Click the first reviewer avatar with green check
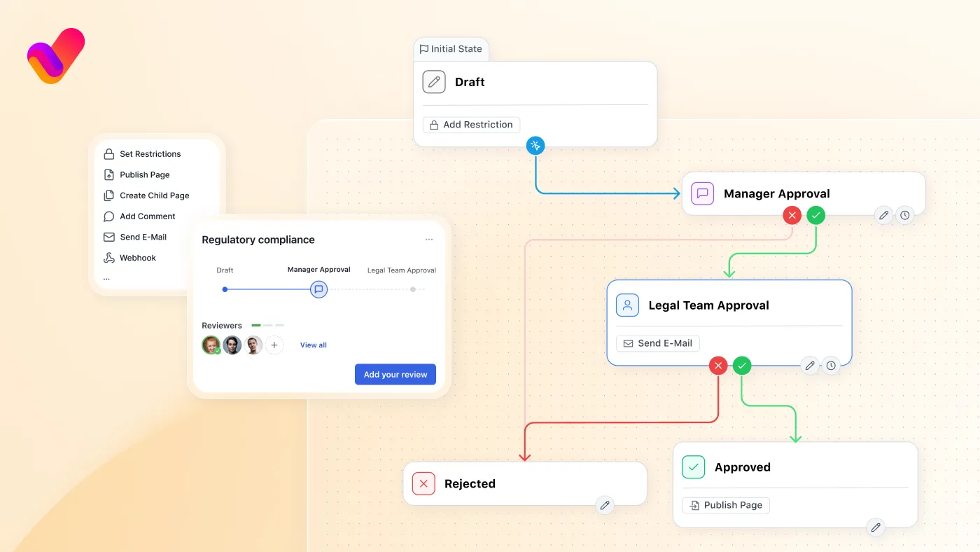The height and width of the screenshot is (552, 980). point(211,345)
